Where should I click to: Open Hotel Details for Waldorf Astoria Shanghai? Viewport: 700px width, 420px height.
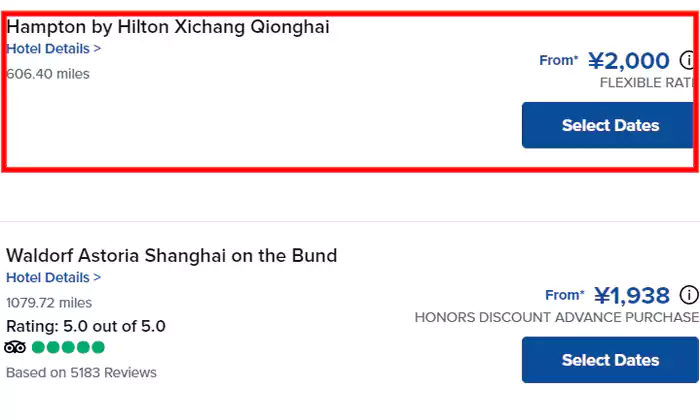coord(53,277)
